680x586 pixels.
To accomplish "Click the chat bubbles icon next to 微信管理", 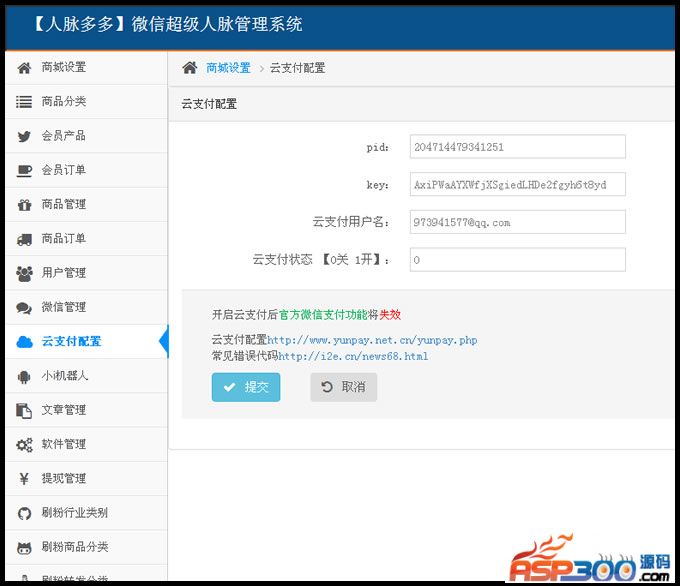I will (x=24, y=308).
